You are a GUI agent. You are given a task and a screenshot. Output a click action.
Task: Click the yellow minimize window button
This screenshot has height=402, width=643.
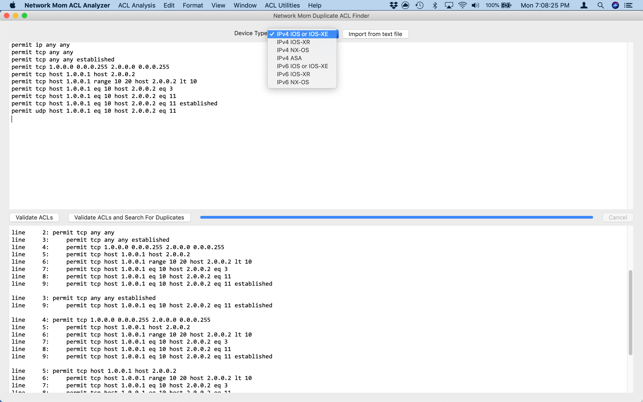click(x=15, y=16)
